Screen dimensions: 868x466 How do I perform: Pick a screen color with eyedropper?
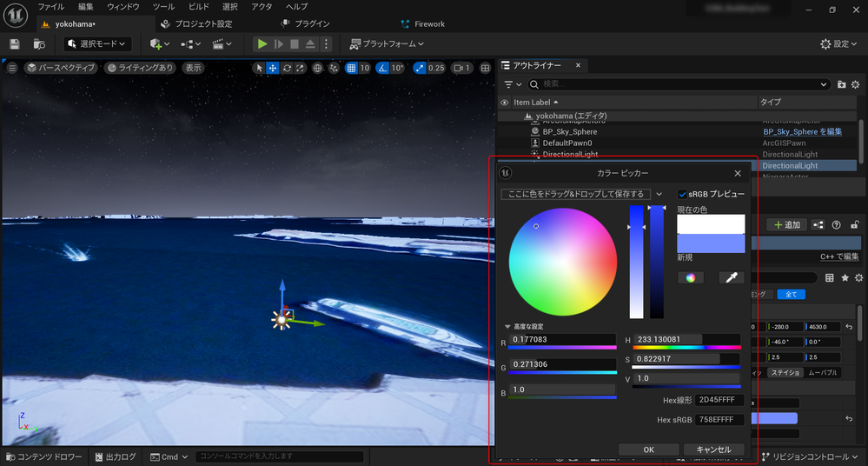tap(732, 277)
